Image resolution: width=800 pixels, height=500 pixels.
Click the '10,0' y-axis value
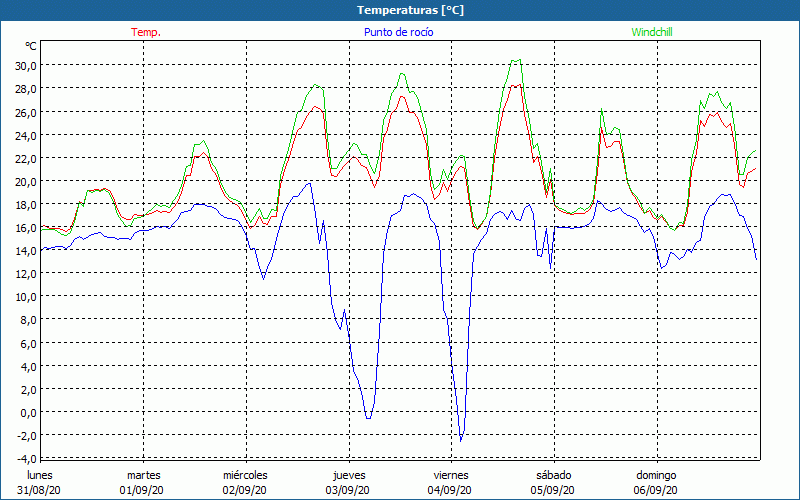[26, 297]
